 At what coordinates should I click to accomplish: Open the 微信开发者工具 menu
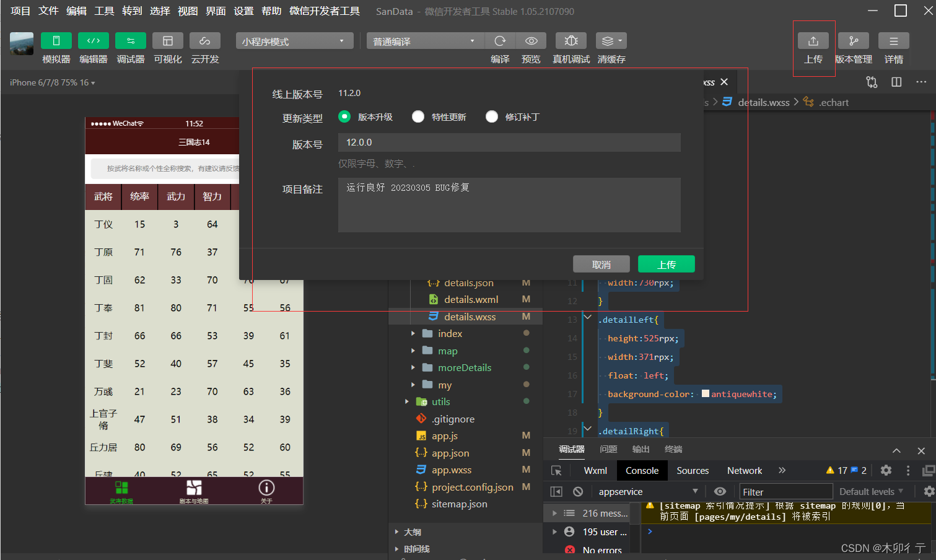325,11
